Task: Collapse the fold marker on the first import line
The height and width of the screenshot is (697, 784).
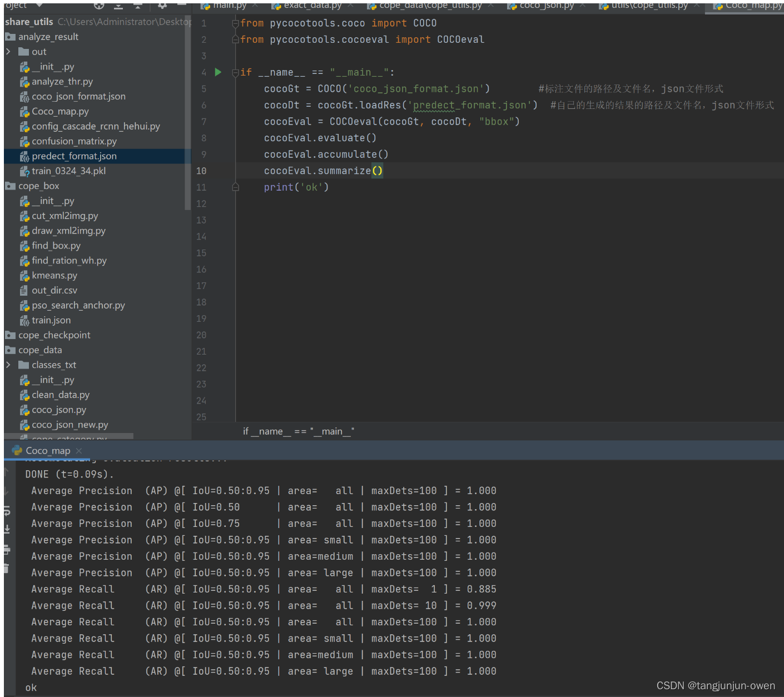Action: point(236,23)
